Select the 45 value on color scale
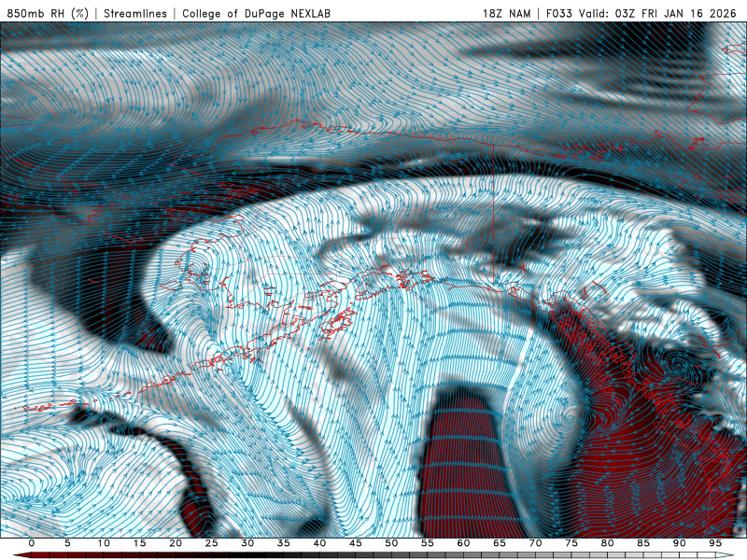747x560 pixels. coord(356,543)
